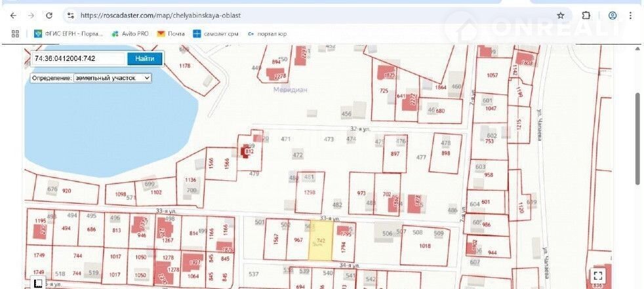Open the Chrome three-dot menu
Screen dimensions: 644x289
pos(632,15)
